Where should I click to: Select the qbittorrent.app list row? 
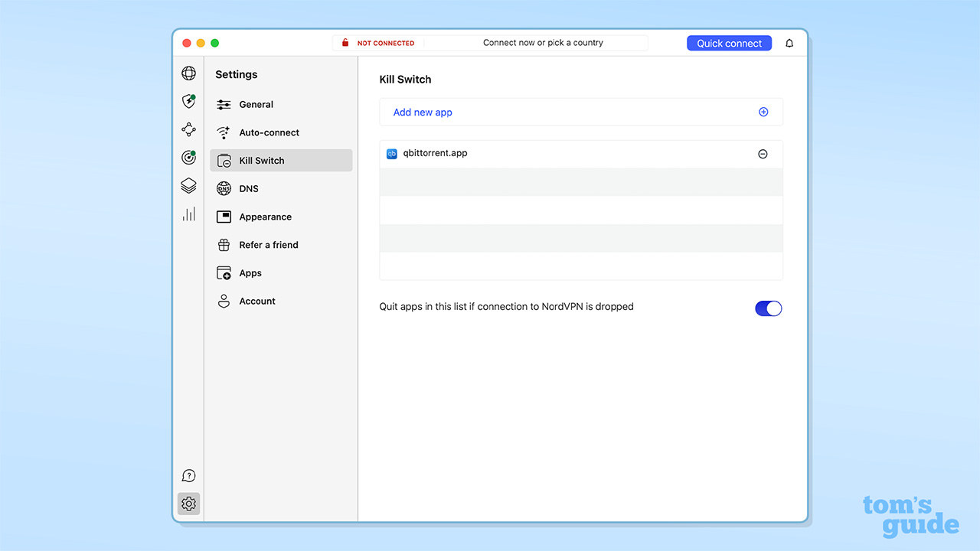581,154
